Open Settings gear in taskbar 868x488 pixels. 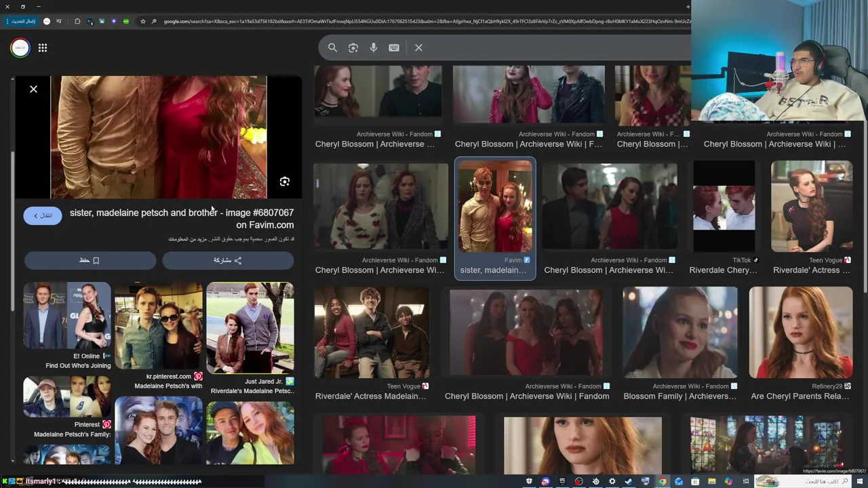(612, 481)
